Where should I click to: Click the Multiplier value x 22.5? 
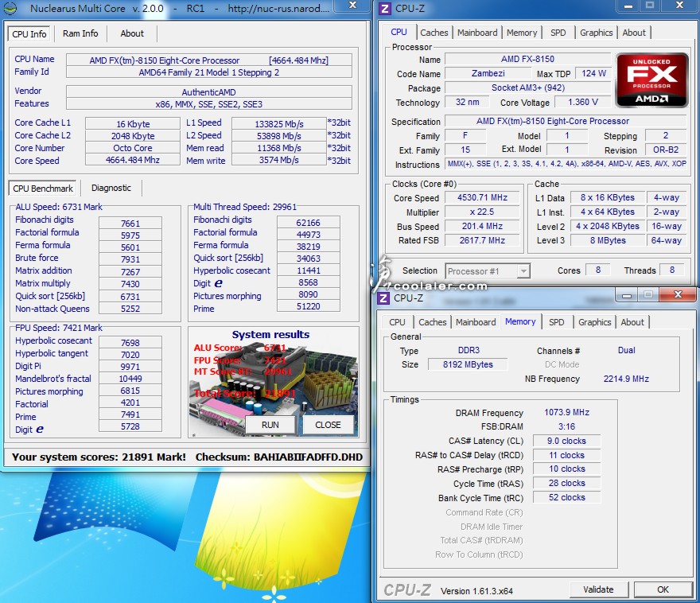tap(483, 212)
